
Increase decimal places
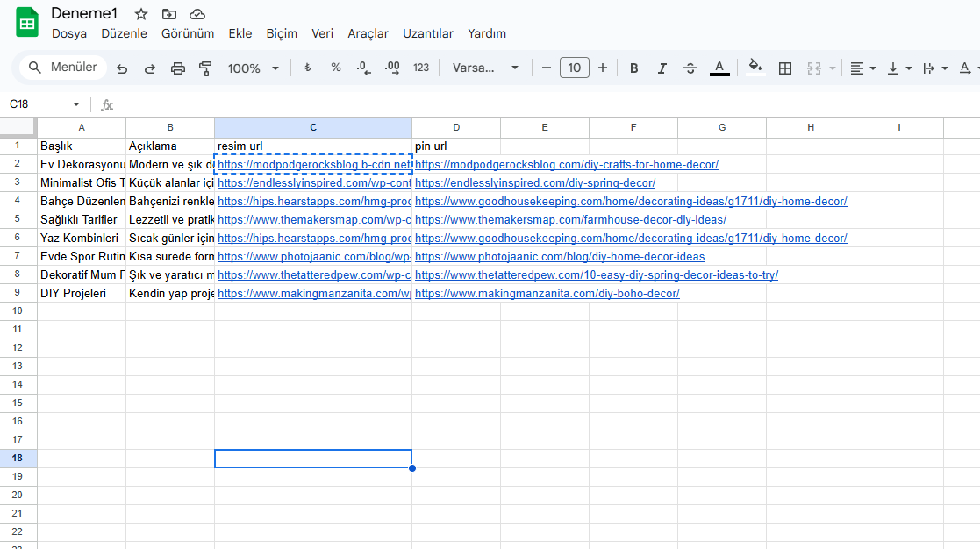click(392, 68)
